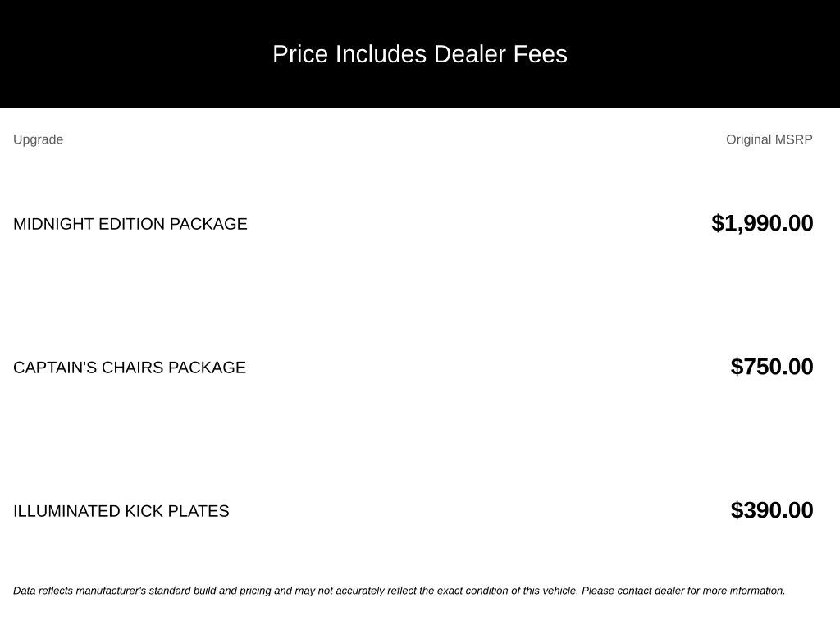
Task: Click the words 'Price Includes' in banner
Action: [x=349, y=54]
